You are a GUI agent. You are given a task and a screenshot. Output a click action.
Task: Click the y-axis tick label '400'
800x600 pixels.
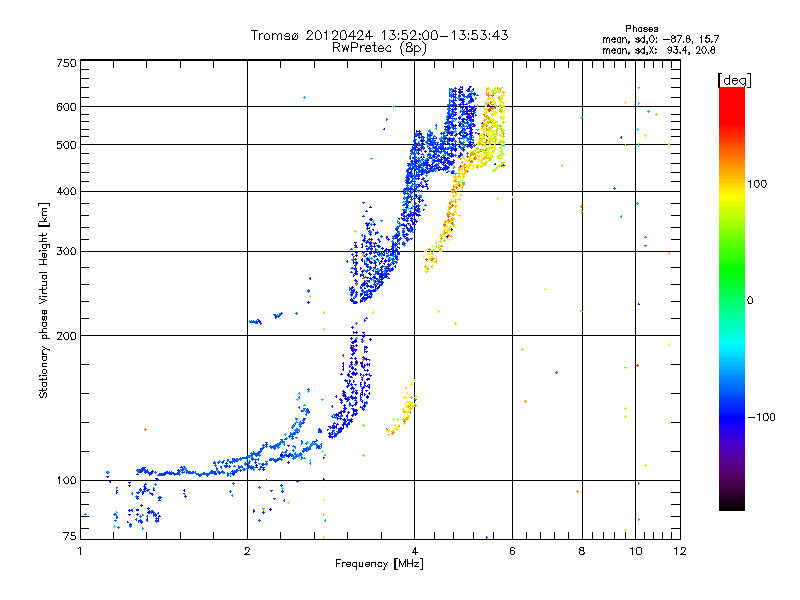(x=66, y=192)
